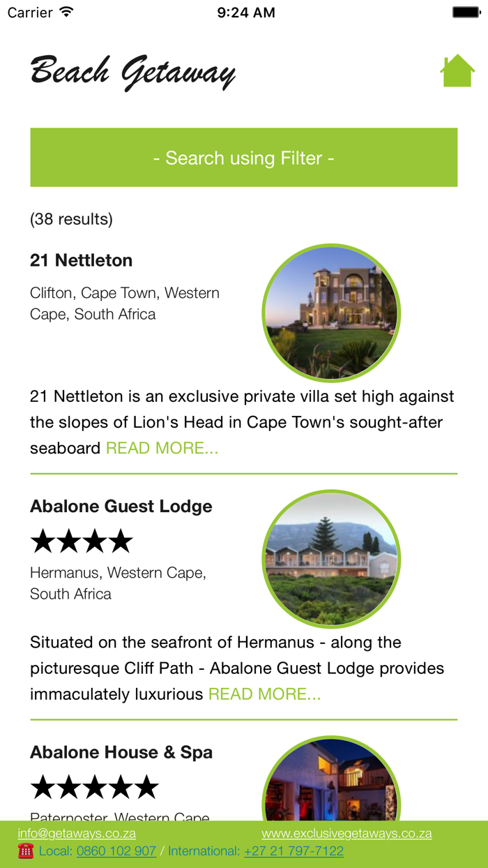
Task: Tap the four-star rating of Abalone Guest Lodge
Action: click(x=81, y=539)
